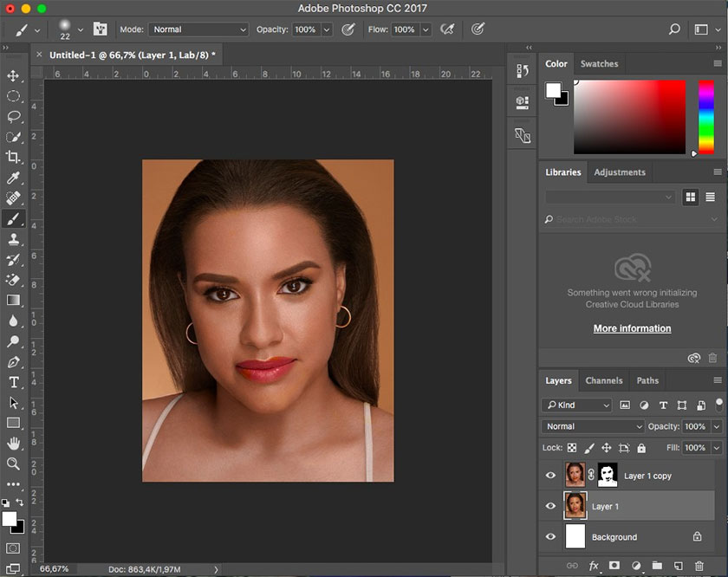Select the Layer 1 copy mask thumbnail

608,475
